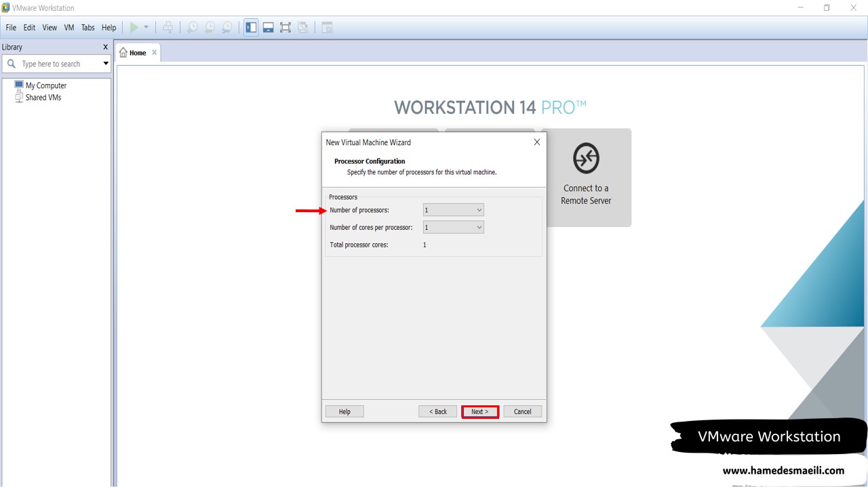The image size is (868, 488).
Task: Click the Take Snapshot toolbar icon
Action: click(x=193, y=28)
